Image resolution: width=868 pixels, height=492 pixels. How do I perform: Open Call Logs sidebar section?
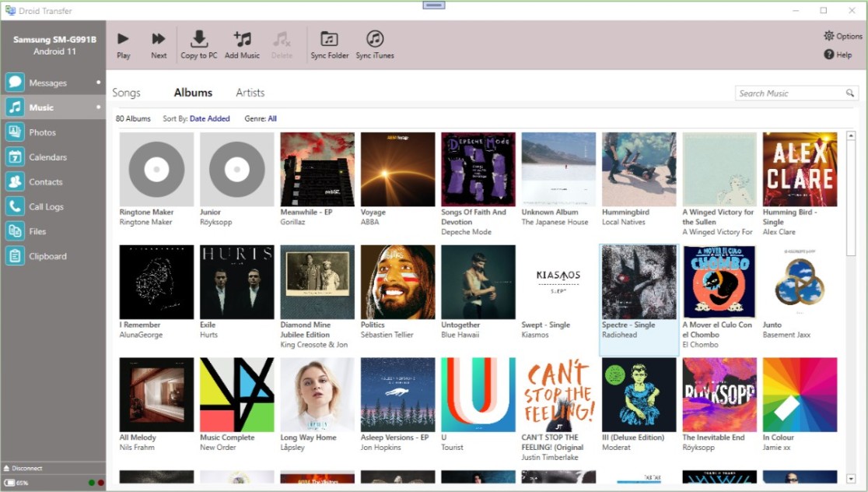(53, 206)
